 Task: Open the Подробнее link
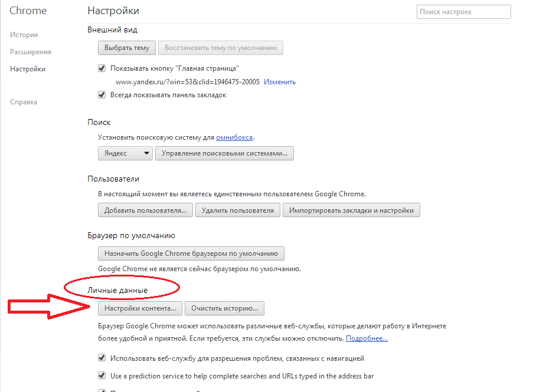367,338
